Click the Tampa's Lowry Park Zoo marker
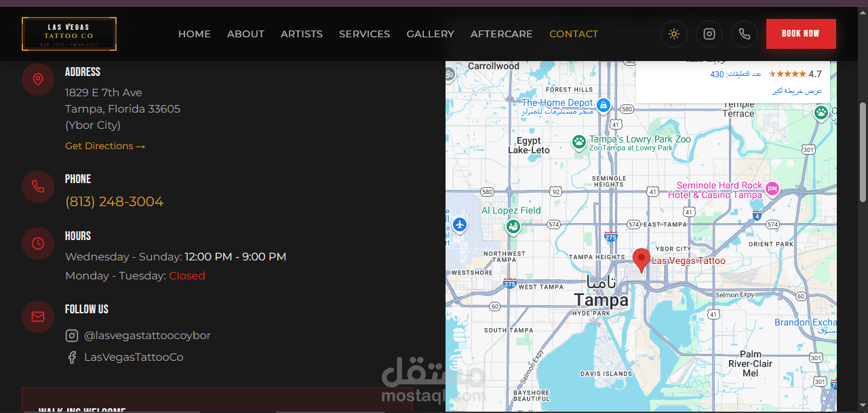 [579, 142]
